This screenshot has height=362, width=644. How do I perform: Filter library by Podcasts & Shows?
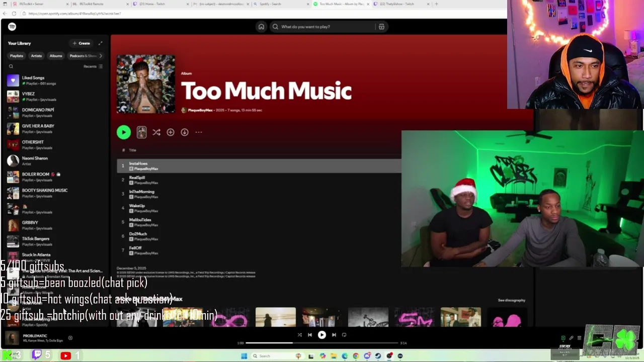point(83,56)
